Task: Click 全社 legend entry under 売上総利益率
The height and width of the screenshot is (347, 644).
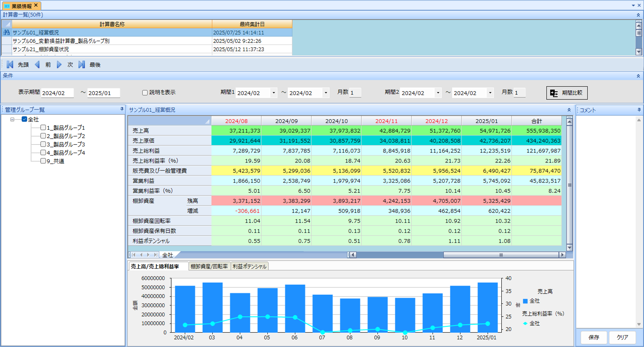Action: point(531,323)
